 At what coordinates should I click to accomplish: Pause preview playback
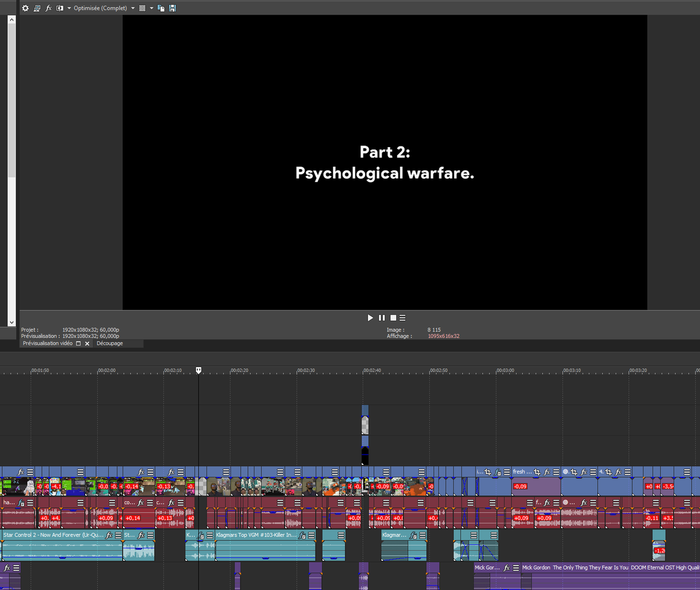[381, 318]
